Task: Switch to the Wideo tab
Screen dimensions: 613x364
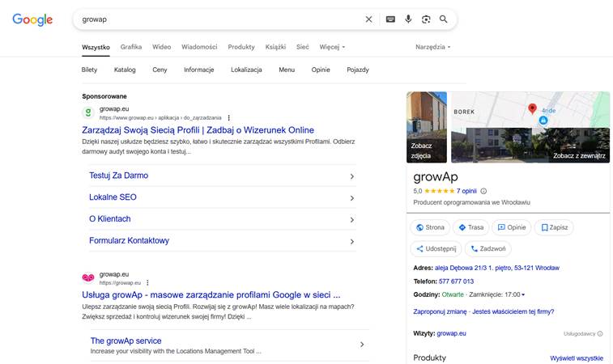Action: pos(161,47)
